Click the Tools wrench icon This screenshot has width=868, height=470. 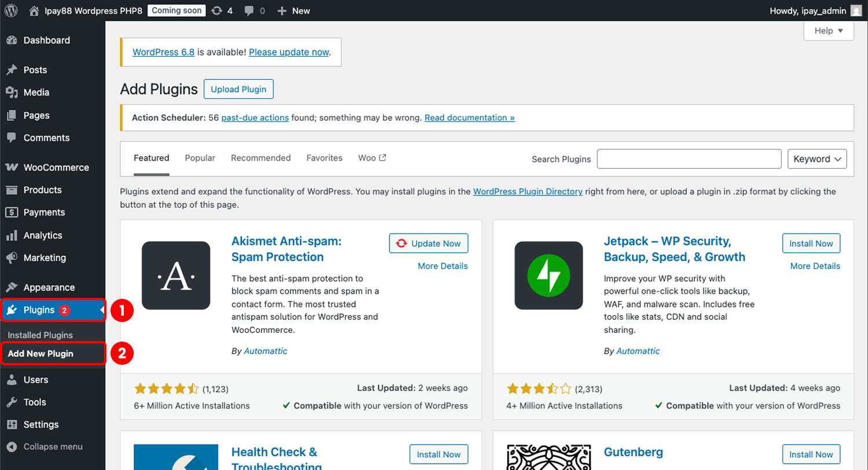[x=12, y=402]
